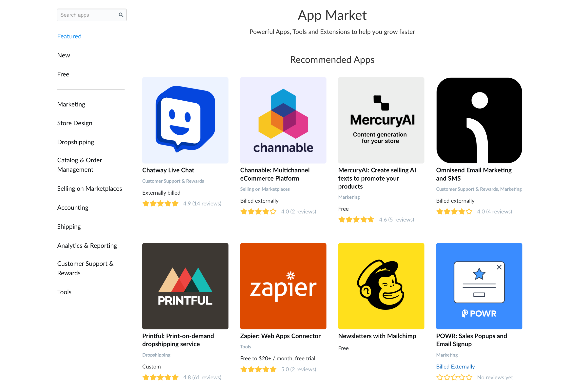Select the MercuryAI app thumbnail

click(x=381, y=120)
